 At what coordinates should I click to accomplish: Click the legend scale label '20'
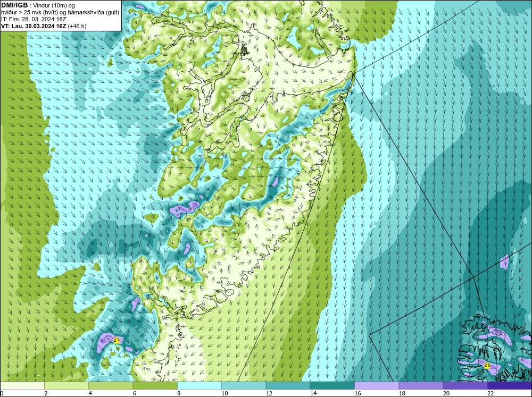446,393
